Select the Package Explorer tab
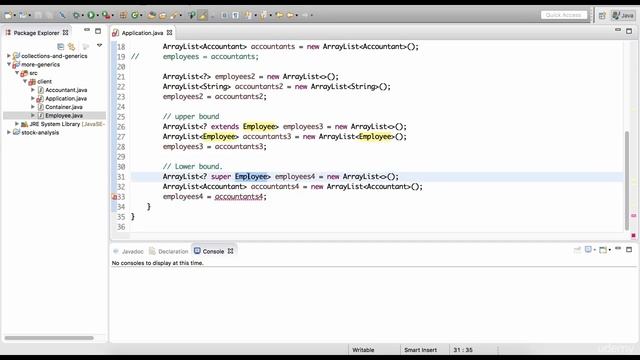This screenshot has width=640, height=360. point(36,33)
